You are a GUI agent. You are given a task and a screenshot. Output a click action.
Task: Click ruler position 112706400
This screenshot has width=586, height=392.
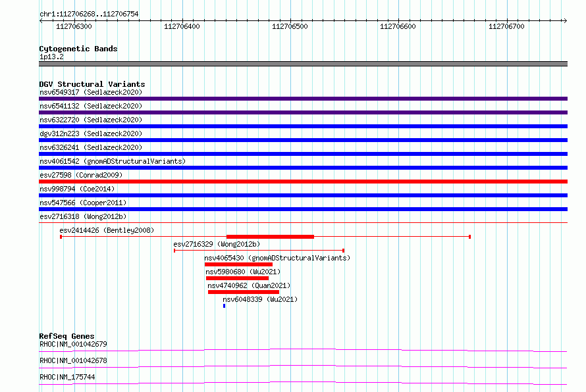[182, 26]
